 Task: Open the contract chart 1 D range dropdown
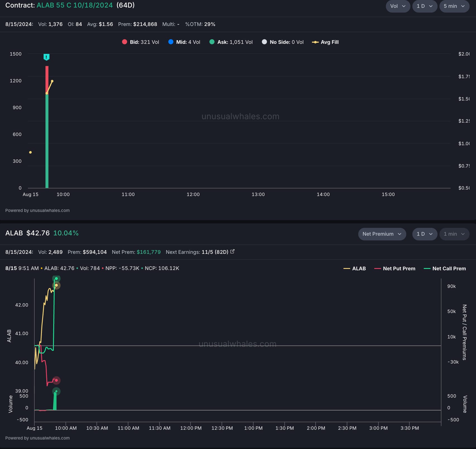pos(424,6)
